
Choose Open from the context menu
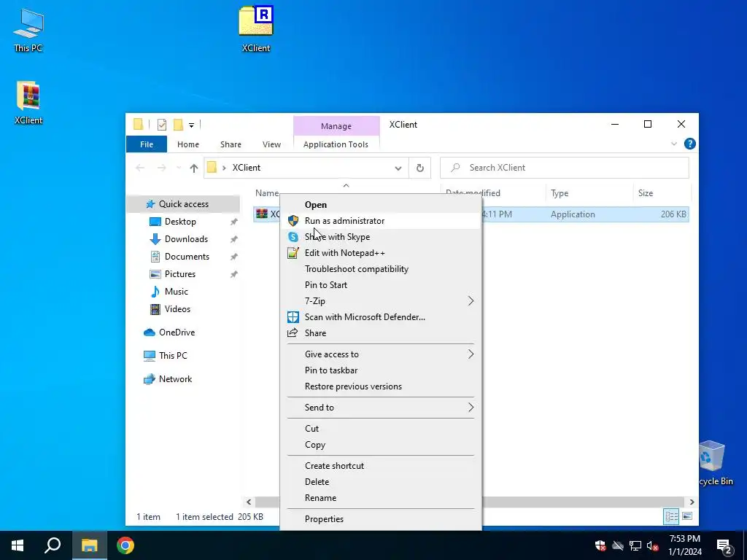coord(381,205)
